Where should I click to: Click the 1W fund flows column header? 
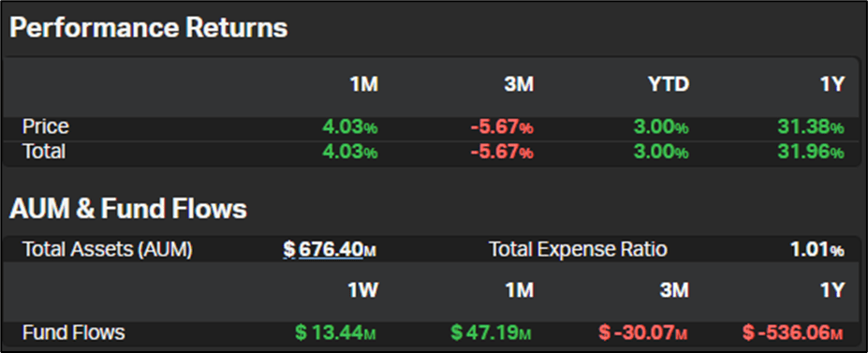point(362,290)
